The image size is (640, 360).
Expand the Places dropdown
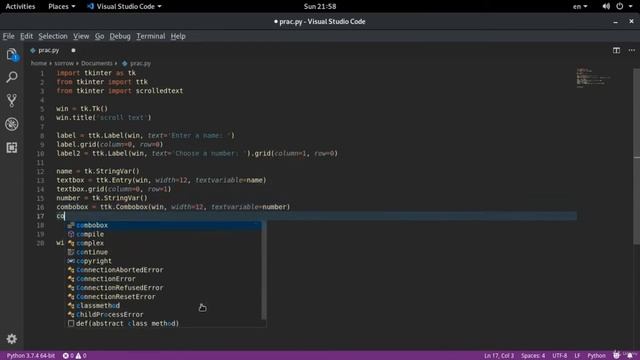click(x=62, y=6)
